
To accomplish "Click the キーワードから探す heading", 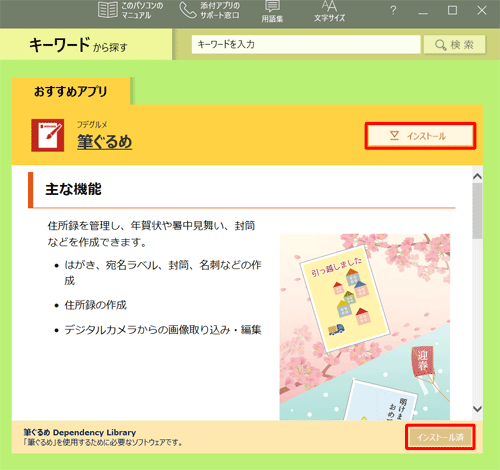I will click(78, 45).
